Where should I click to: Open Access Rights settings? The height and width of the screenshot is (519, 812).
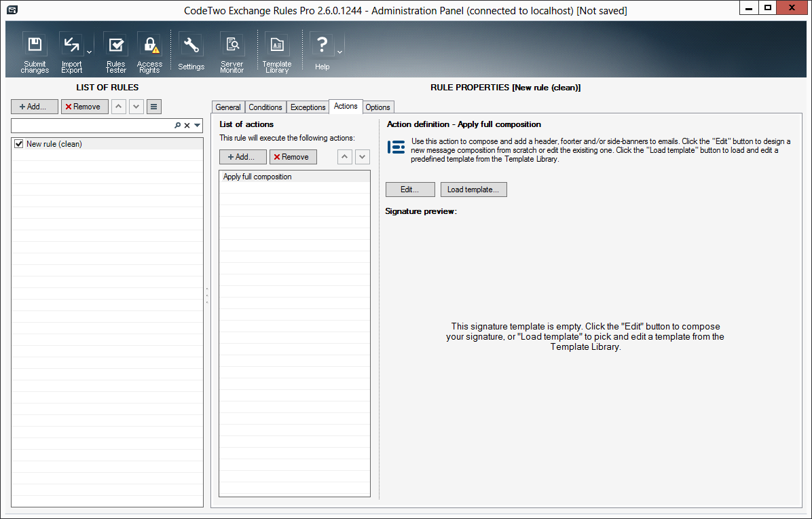[149, 46]
